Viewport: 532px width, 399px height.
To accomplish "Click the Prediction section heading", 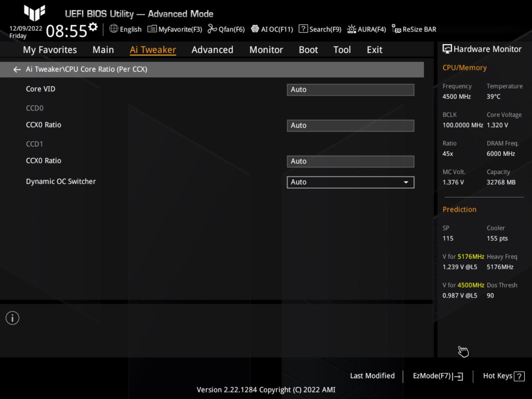I will point(459,210).
